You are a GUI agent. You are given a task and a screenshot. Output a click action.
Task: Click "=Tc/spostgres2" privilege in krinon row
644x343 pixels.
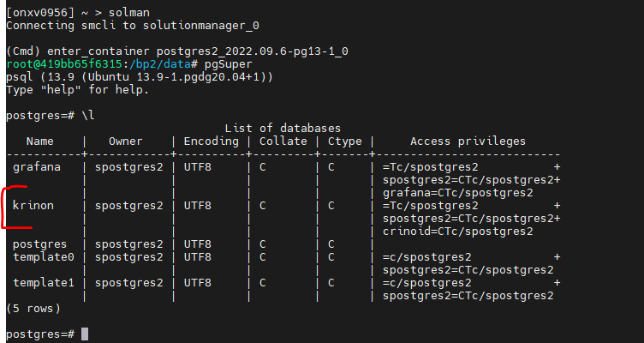click(431, 205)
